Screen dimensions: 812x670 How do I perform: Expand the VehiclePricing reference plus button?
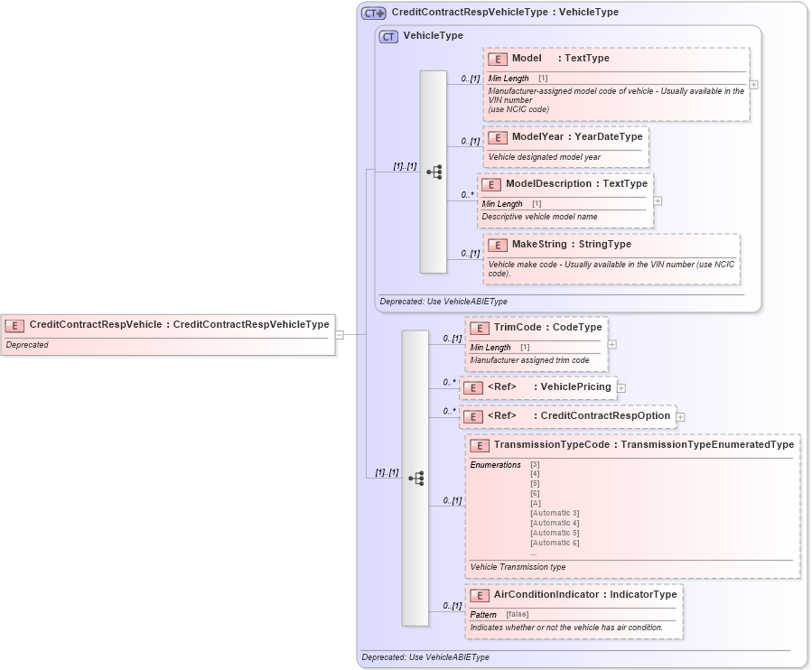click(x=620, y=387)
